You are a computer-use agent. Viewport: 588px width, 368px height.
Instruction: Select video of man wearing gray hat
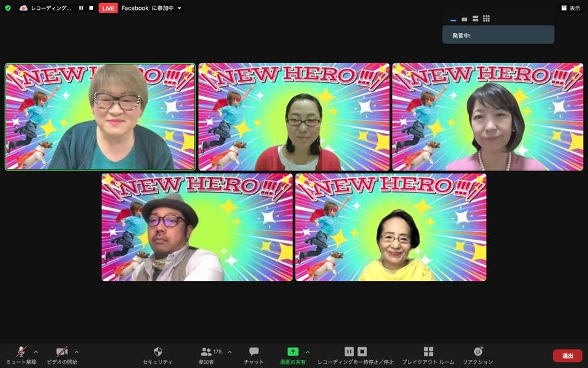197,227
